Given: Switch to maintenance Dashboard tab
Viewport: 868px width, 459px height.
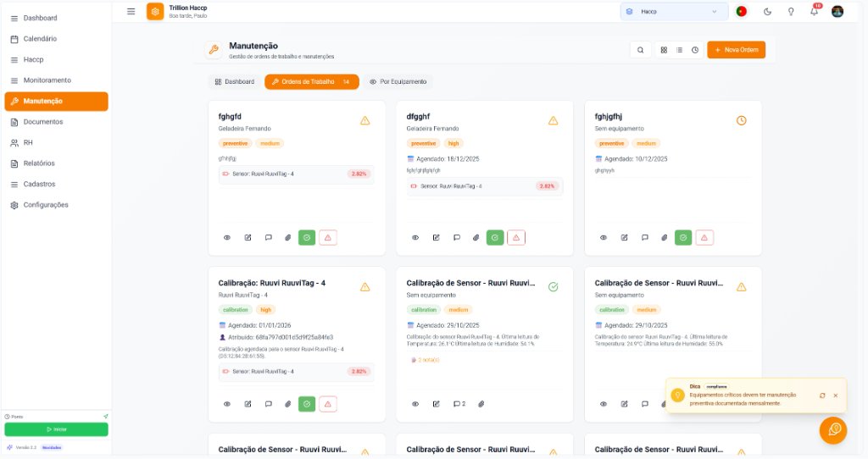Looking at the screenshot, I should [x=234, y=82].
